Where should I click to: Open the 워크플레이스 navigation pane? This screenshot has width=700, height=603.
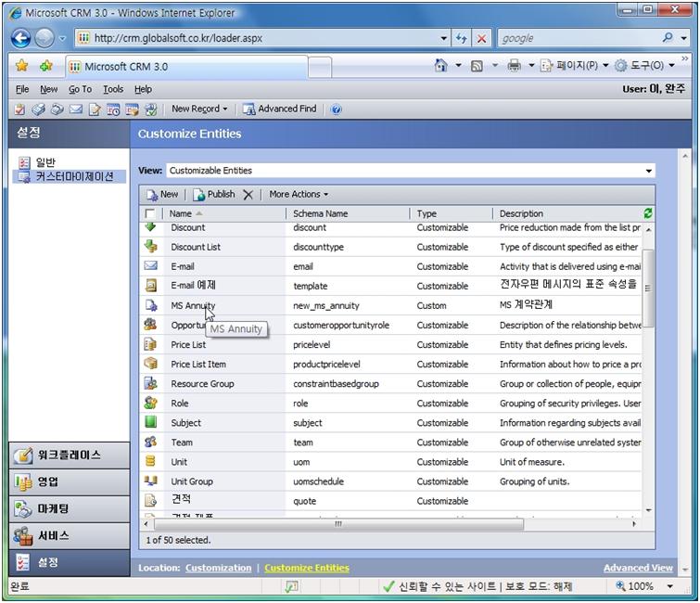coord(70,455)
